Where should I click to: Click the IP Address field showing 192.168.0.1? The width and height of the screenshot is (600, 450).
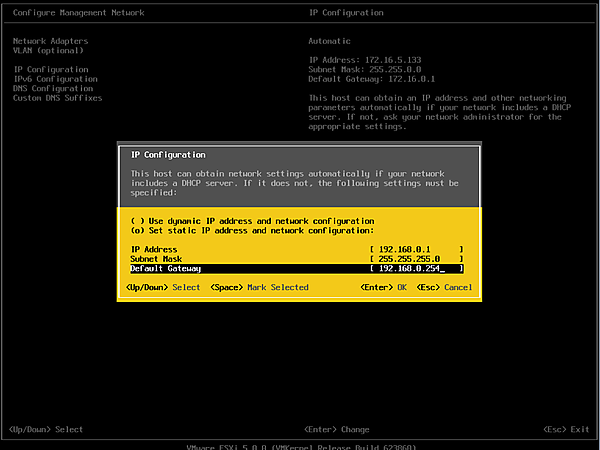click(416, 249)
